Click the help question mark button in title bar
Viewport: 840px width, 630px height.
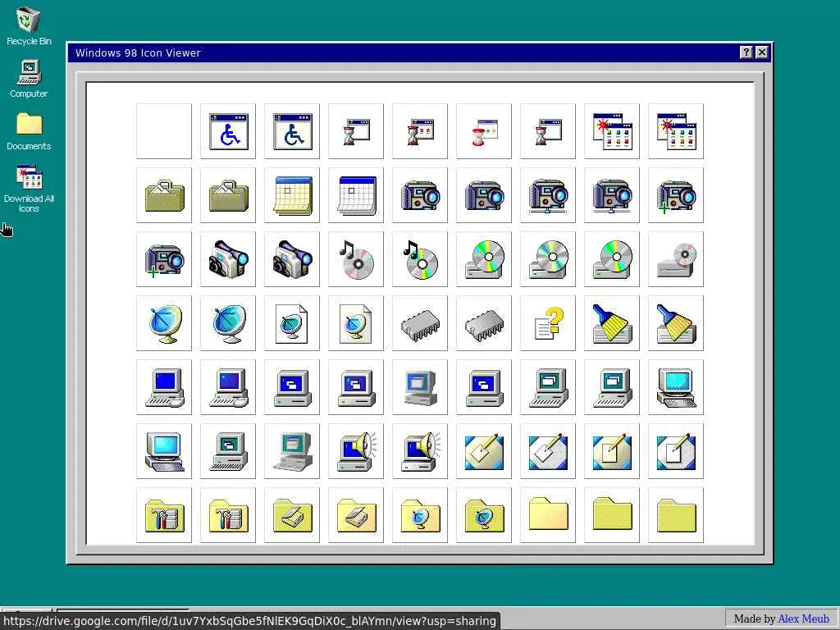point(746,52)
